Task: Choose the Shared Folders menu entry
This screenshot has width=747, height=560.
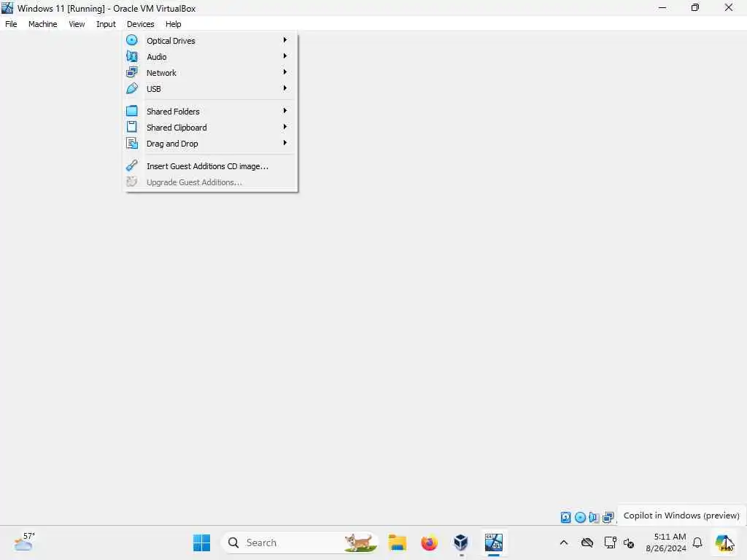Action: pos(210,112)
